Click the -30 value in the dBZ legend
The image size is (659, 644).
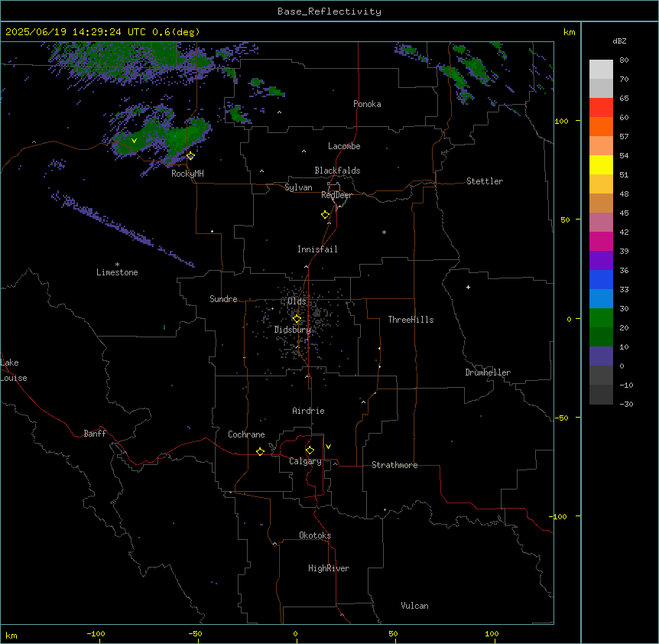[x=626, y=405]
